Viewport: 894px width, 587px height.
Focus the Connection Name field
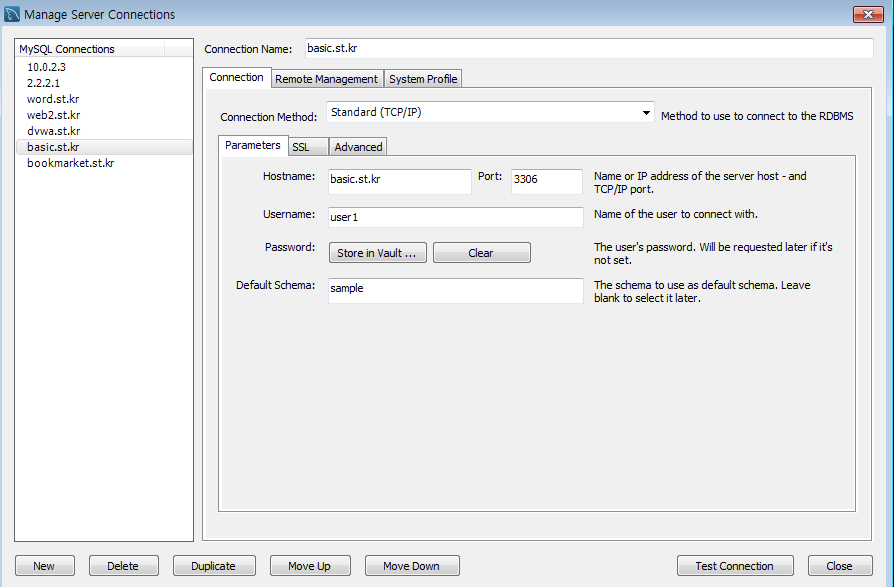[x=589, y=48]
